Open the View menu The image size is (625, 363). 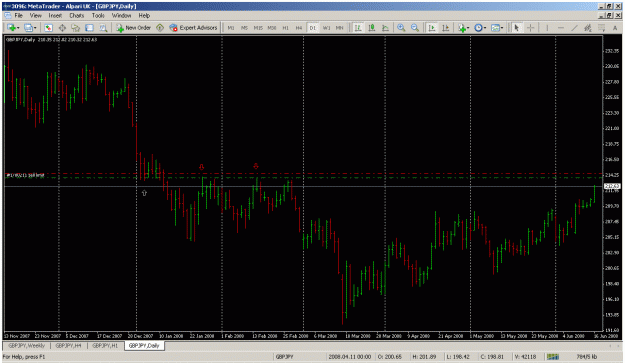pos(35,16)
